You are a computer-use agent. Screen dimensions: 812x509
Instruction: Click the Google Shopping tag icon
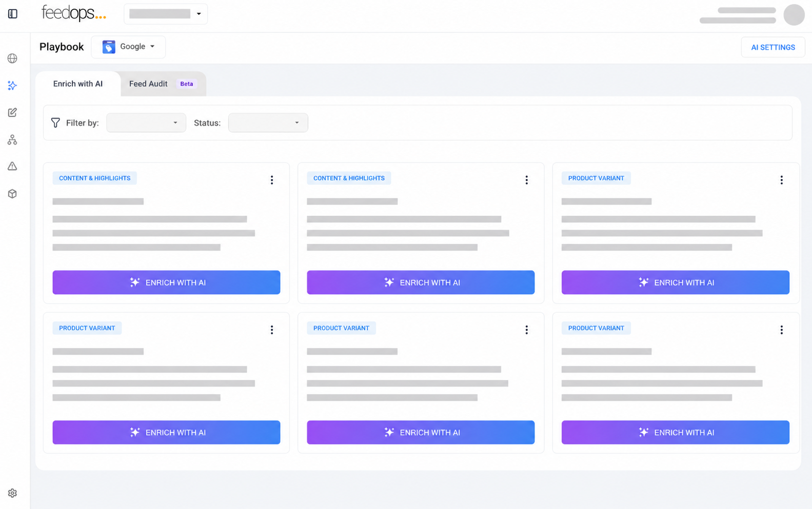click(x=109, y=47)
